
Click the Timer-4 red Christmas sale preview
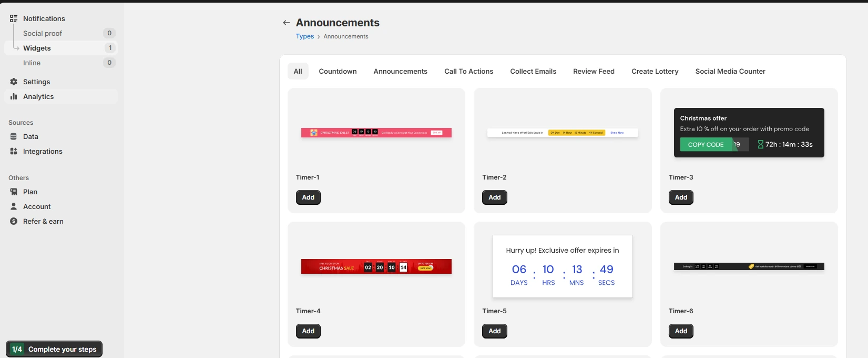point(376,266)
